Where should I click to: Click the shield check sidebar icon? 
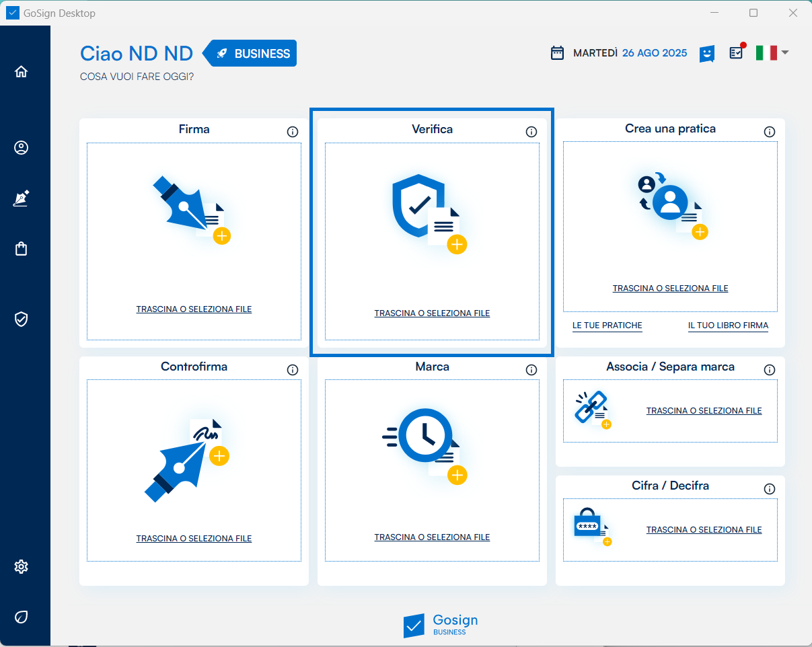click(x=22, y=319)
